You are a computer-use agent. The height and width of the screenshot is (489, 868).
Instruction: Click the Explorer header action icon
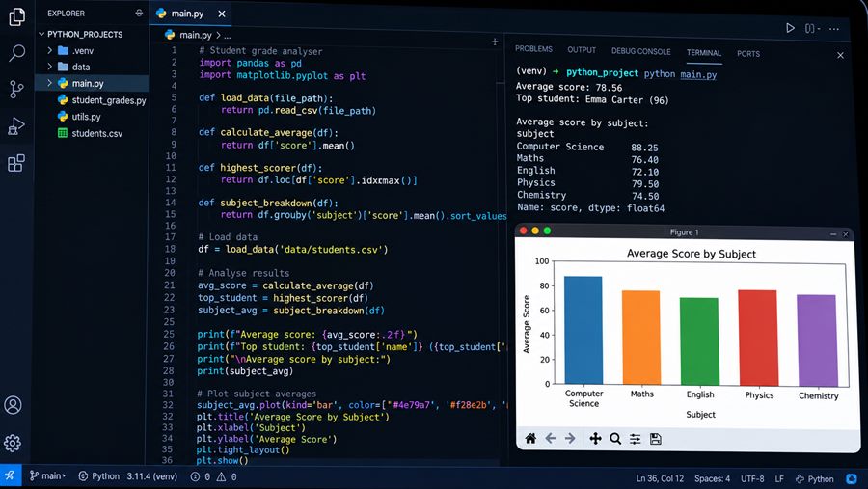point(139,13)
